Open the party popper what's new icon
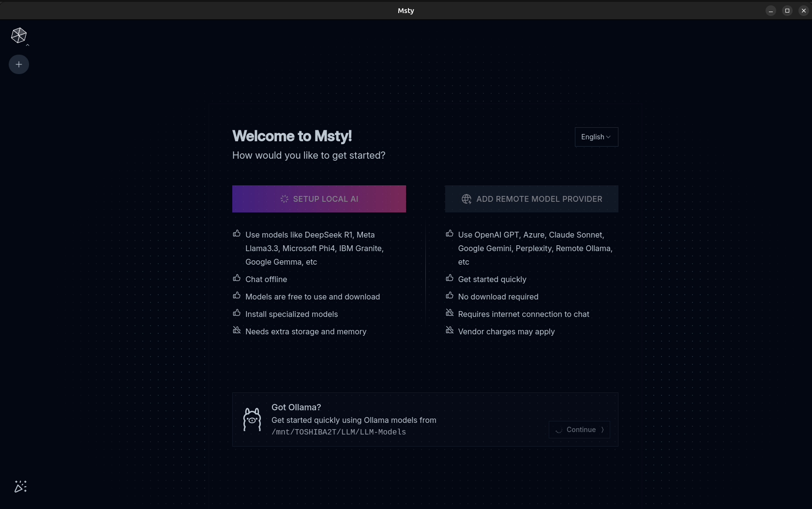This screenshot has width=812, height=509. click(x=20, y=486)
